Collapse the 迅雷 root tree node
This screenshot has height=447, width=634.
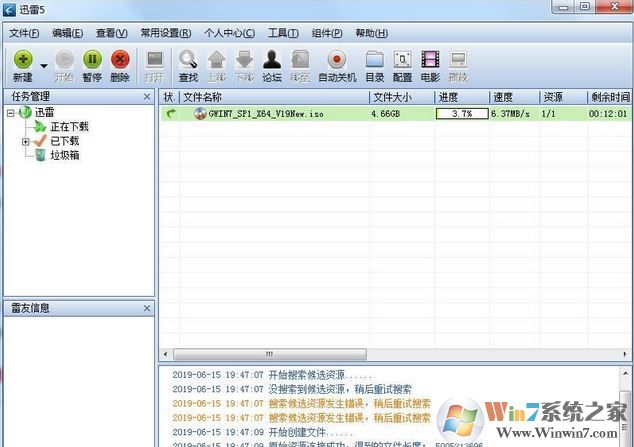point(11,113)
